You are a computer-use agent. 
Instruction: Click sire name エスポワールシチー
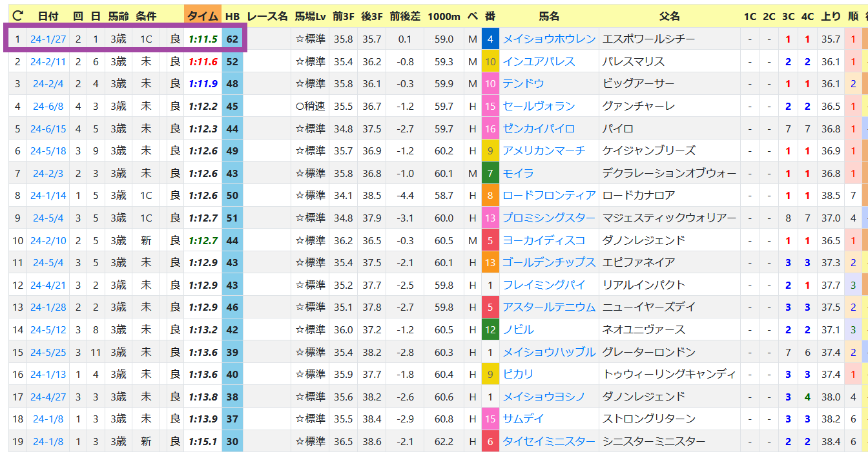pos(648,39)
